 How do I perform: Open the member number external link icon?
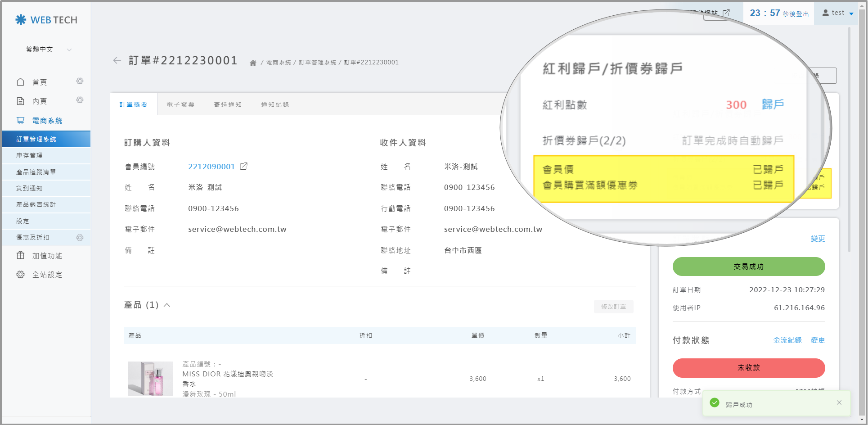[x=243, y=167]
